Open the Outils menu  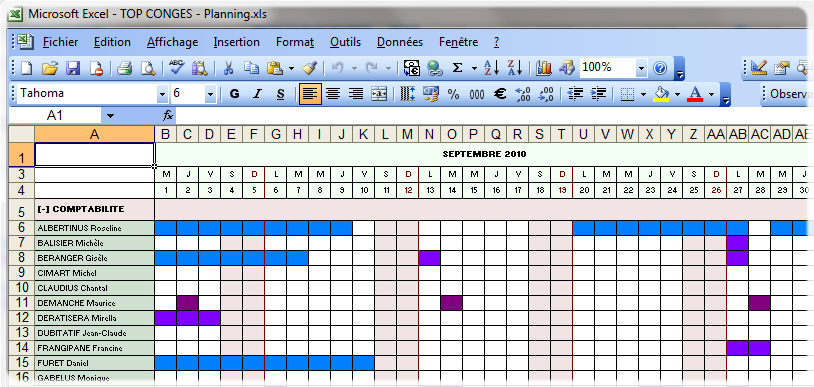pyautogui.click(x=345, y=42)
